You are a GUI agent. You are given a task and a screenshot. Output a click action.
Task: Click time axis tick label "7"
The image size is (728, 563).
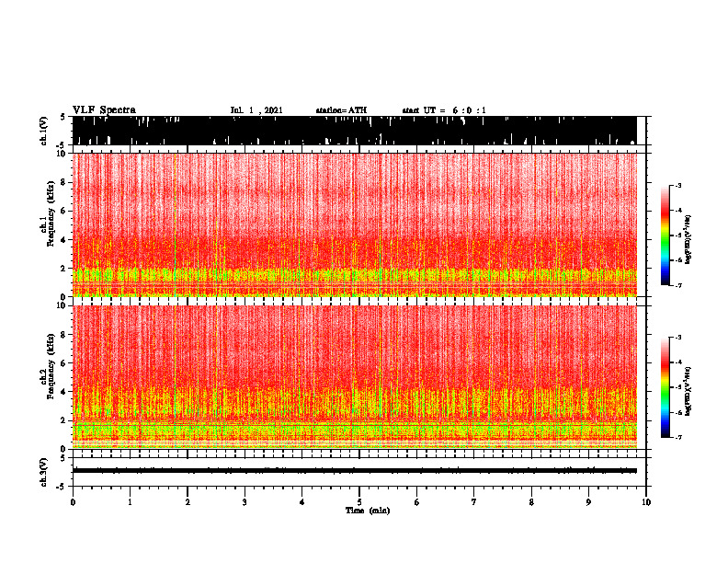[474, 502]
